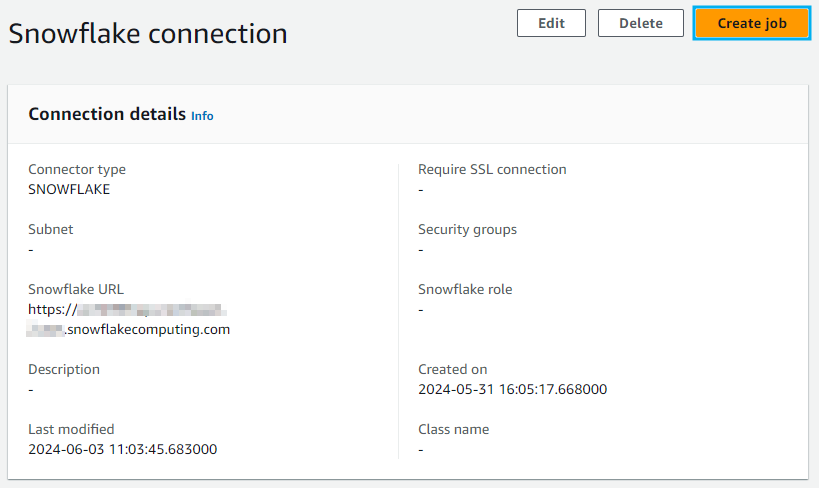Open the Info link beside Connection details
The width and height of the screenshot is (819, 488).
click(x=202, y=115)
